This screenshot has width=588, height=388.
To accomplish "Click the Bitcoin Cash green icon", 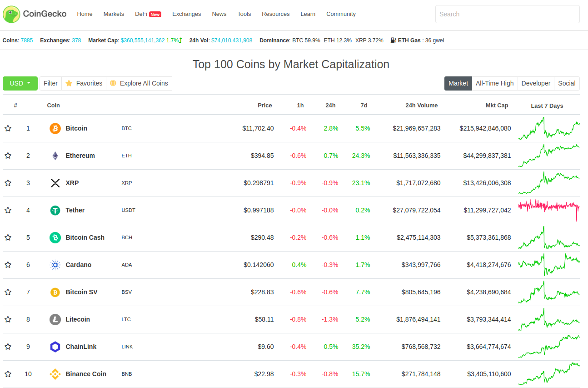I will (x=55, y=237).
